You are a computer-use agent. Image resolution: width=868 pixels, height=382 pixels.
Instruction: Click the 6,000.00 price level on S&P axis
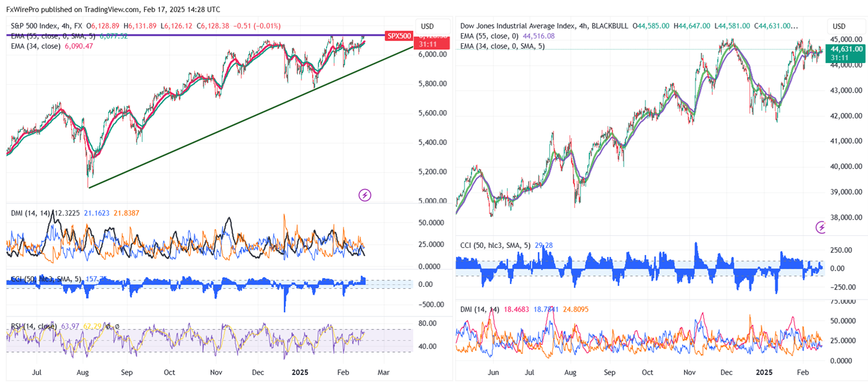click(433, 54)
